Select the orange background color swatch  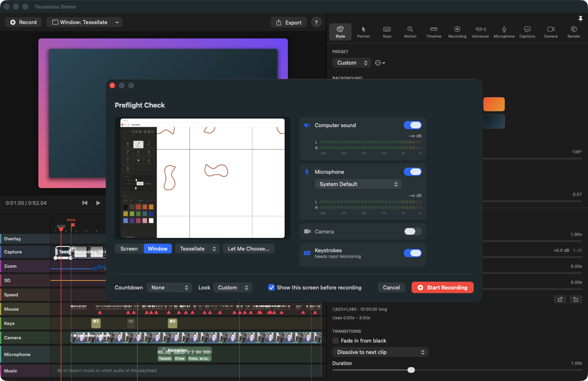(x=494, y=104)
